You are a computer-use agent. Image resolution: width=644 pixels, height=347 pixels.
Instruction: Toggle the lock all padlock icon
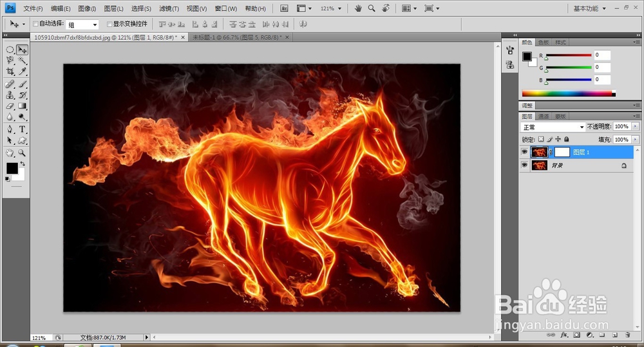566,139
